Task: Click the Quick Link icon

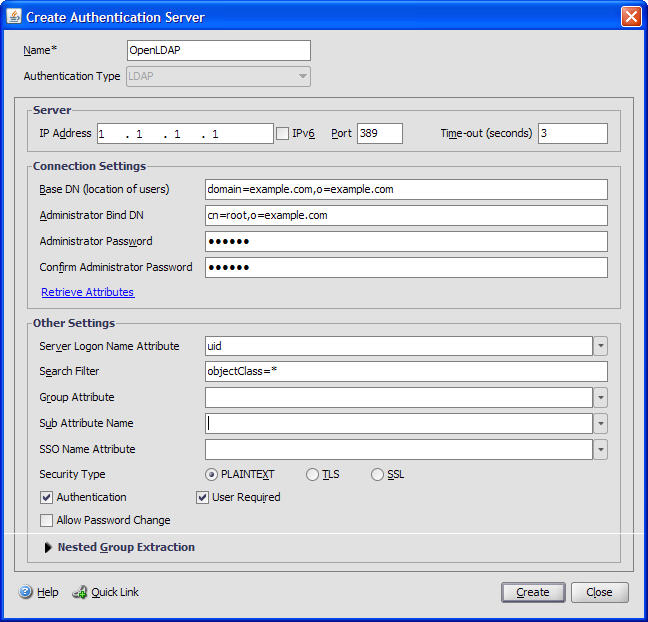Action: click(80, 592)
